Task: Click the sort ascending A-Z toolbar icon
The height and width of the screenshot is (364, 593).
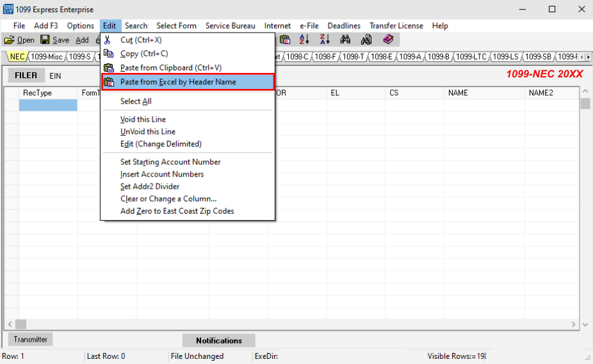Action: coord(304,39)
